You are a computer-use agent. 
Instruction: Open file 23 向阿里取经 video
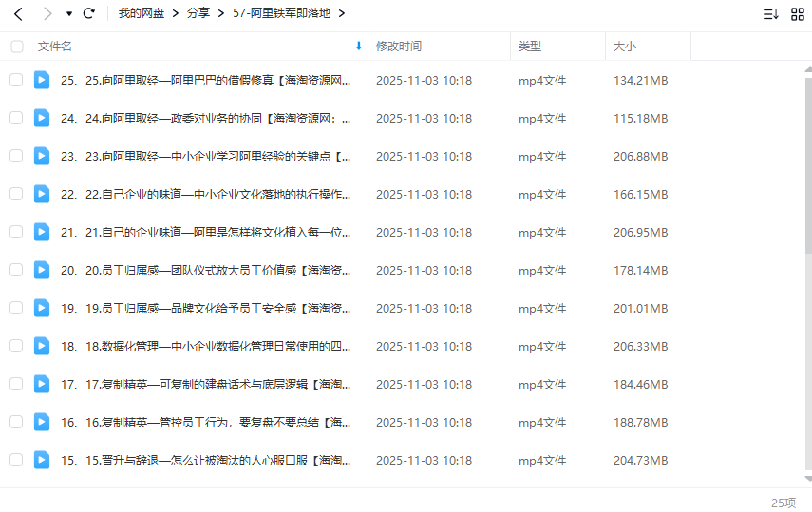tap(205, 156)
